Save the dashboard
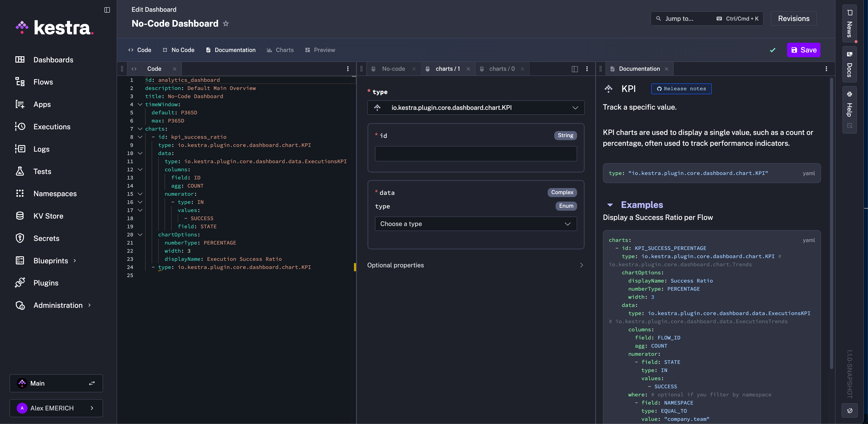This screenshot has width=868, height=424. [804, 50]
